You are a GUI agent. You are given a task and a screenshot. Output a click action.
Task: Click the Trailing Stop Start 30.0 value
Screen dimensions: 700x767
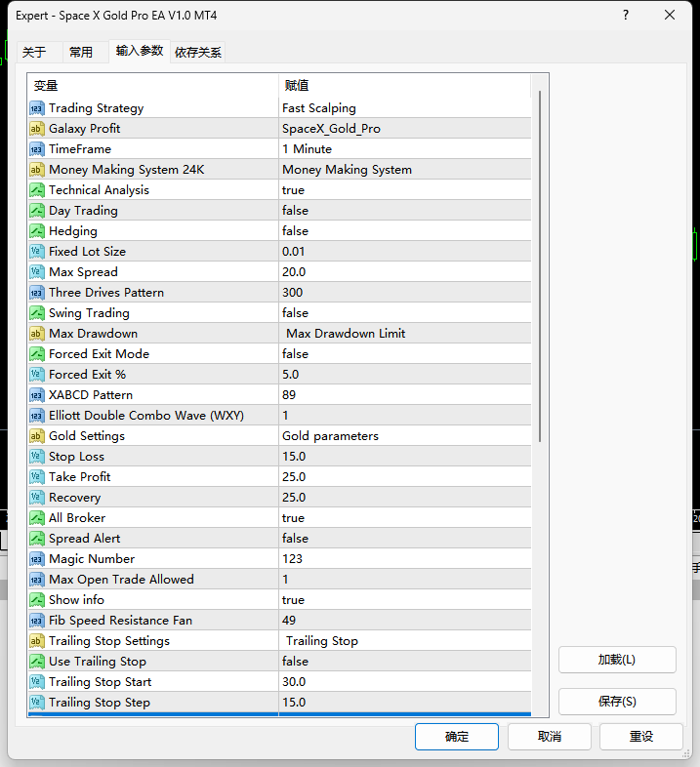pos(405,682)
